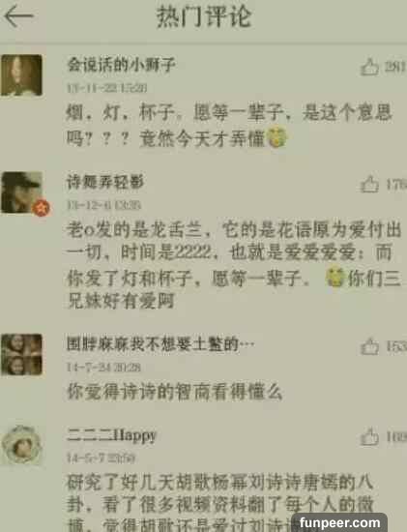The width and height of the screenshot is (407, 532).
Task: Open avatar of 会说话的小狮子
Action: coord(21,75)
